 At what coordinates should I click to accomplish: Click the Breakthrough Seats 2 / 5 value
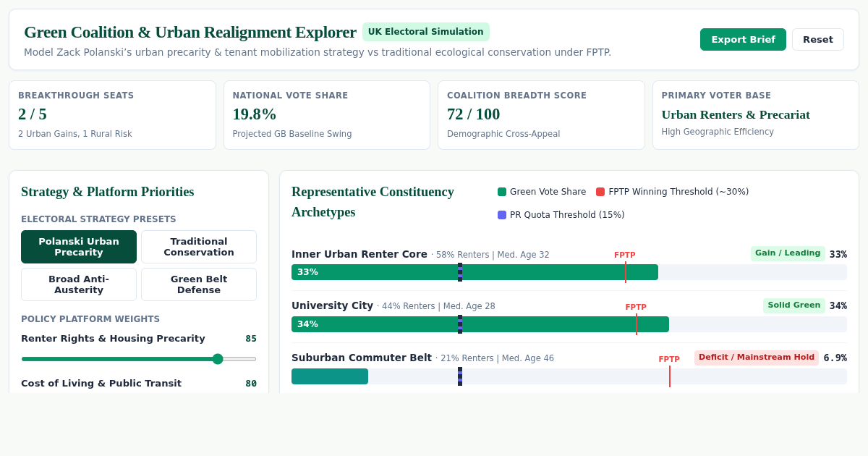(x=33, y=114)
